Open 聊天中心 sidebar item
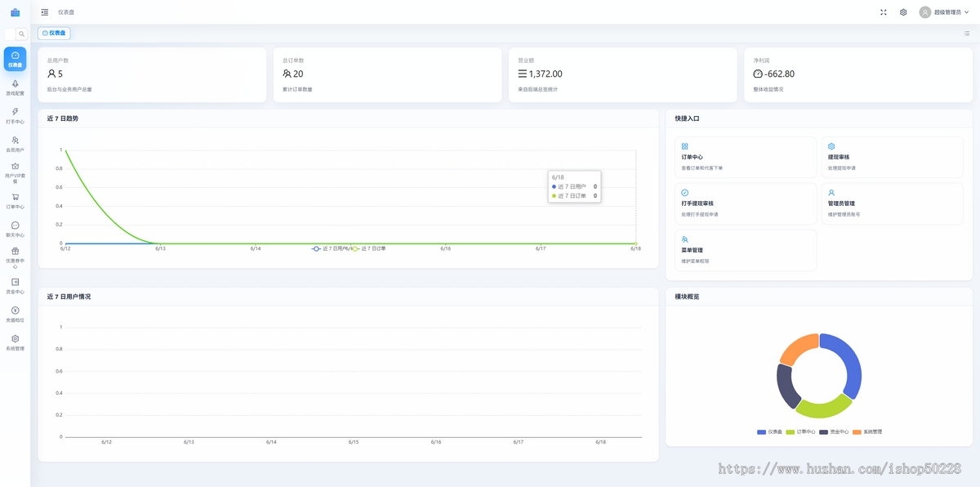980x487 pixels. pyautogui.click(x=15, y=229)
